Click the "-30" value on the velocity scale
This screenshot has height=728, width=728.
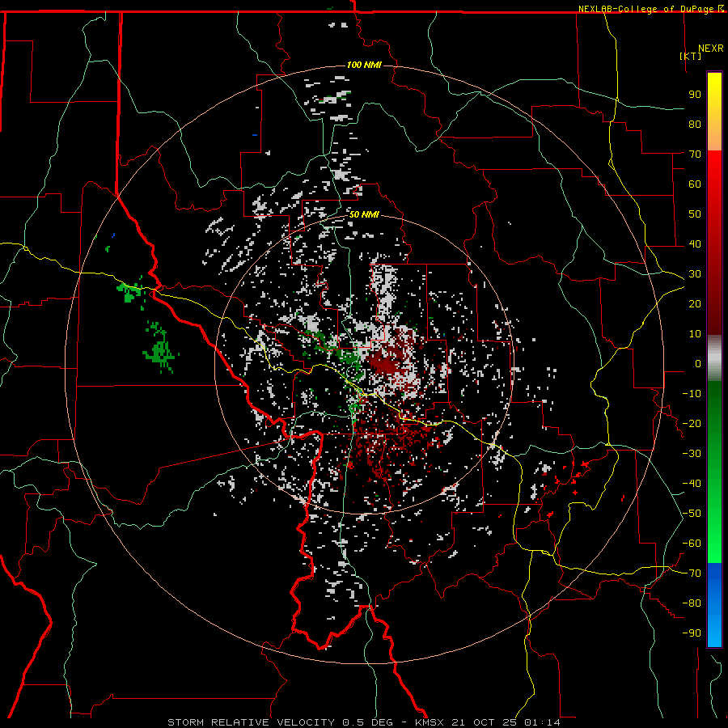[x=692, y=454]
